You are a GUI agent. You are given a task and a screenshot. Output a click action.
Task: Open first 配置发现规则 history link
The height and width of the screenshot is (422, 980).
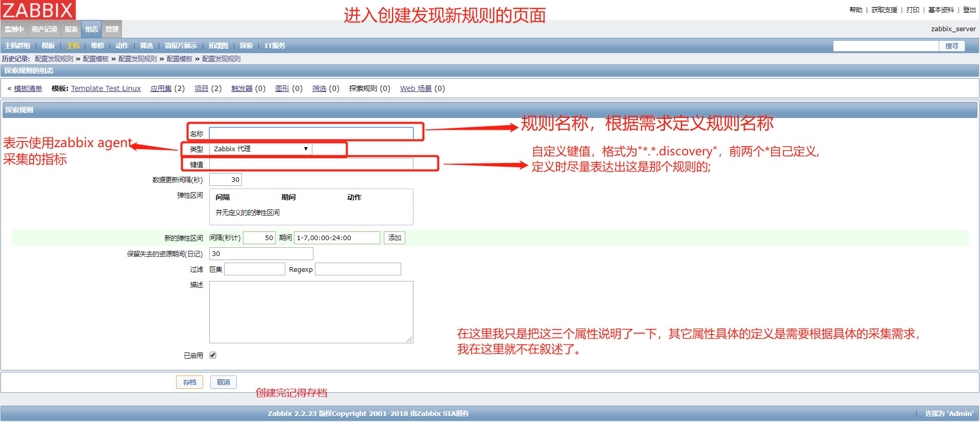(x=54, y=59)
